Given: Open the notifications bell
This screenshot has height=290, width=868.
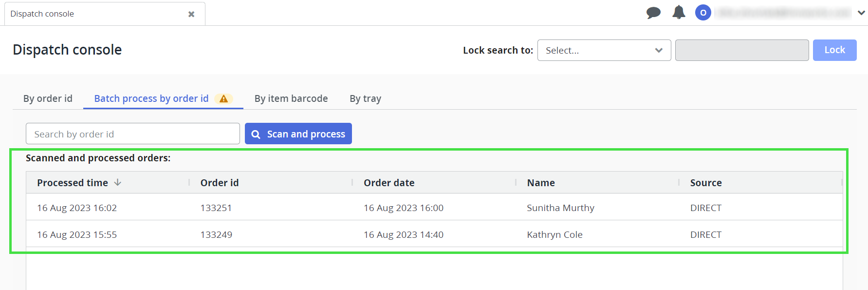Looking at the screenshot, I should point(679,13).
